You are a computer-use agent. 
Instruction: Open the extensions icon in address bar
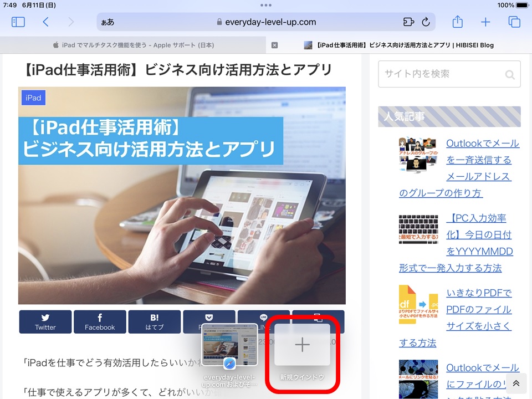point(408,22)
